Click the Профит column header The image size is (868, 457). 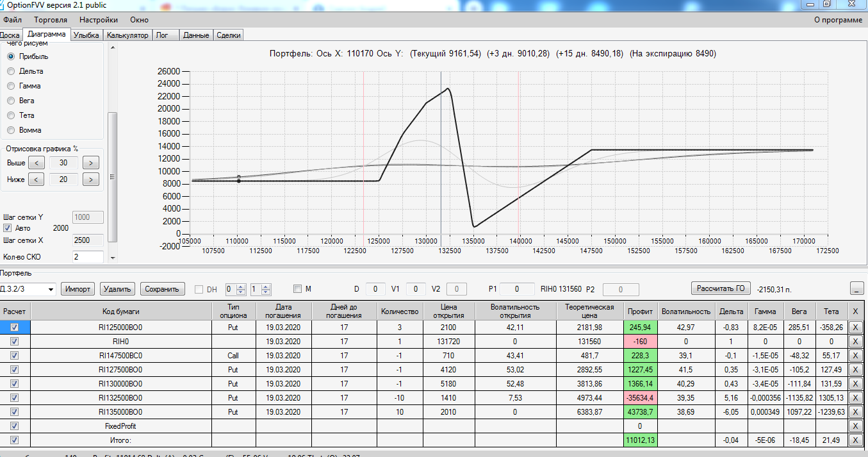(x=641, y=312)
